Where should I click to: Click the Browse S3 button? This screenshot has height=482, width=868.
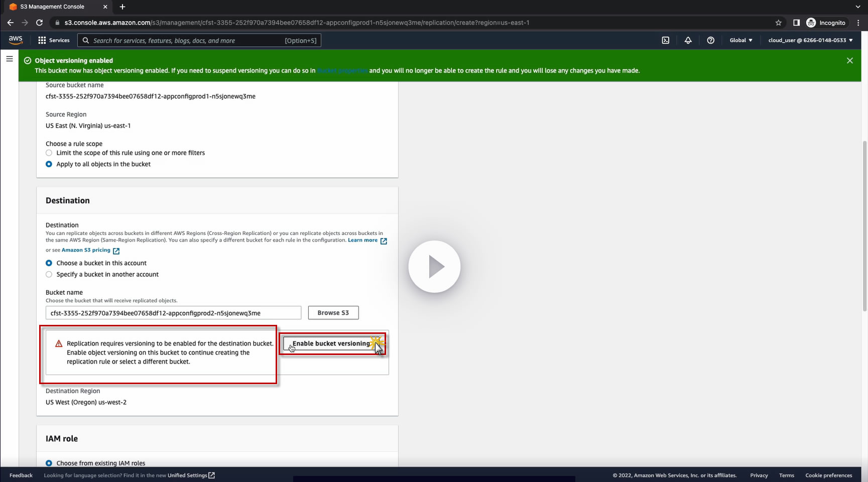(333, 313)
